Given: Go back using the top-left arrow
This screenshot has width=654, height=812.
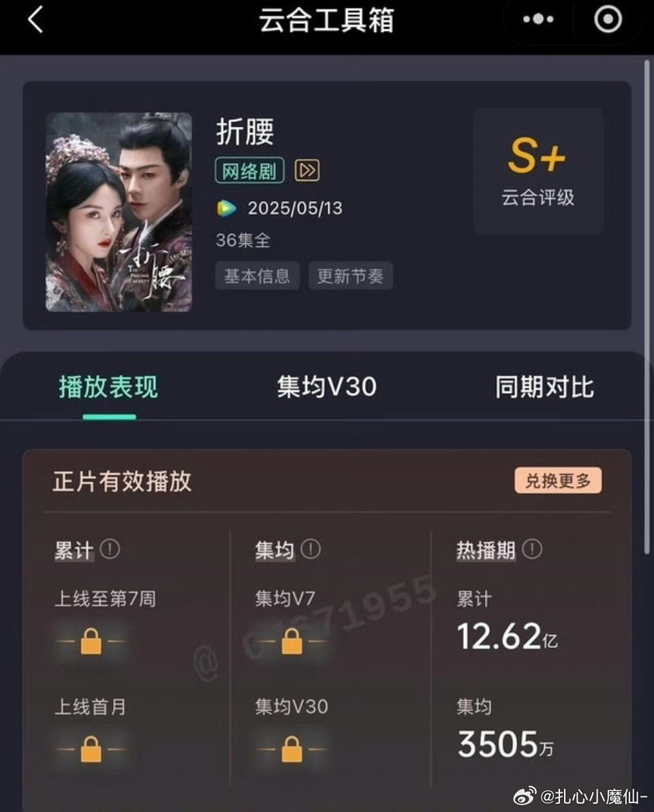Looking at the screenshot, I should click(x=35, y=20).
